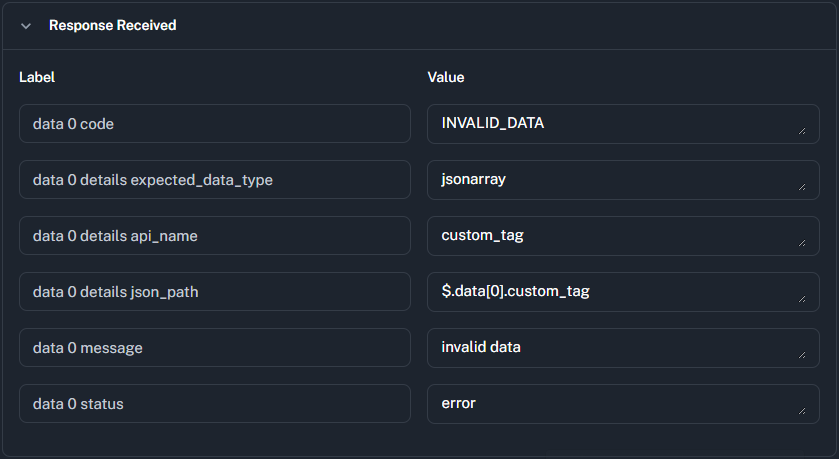Click the 'error' value field

[620, 404]
